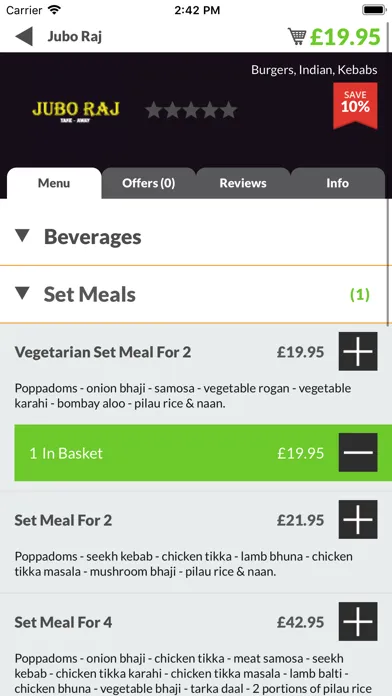Open the shopping cart icon

(x=297, y=36)
